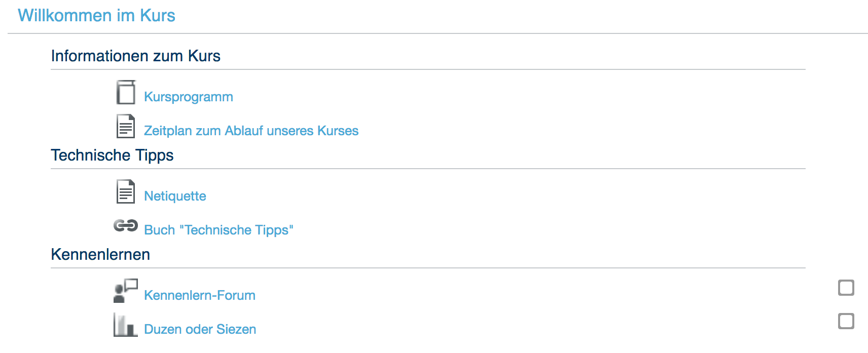868x353 pixels.
Task: Open Zeitplan zum Ablauf unseres Kurses
Action: tap(251, 131)
